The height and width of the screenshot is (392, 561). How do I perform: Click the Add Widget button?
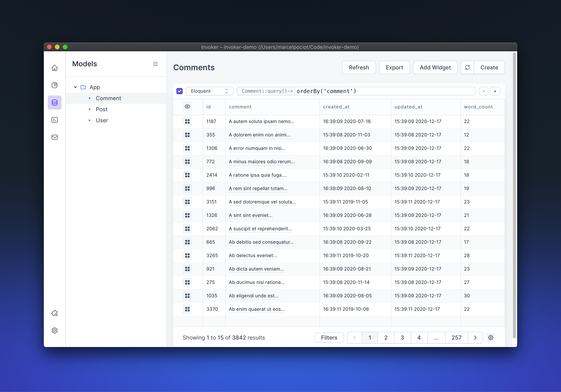pos(435,67)
